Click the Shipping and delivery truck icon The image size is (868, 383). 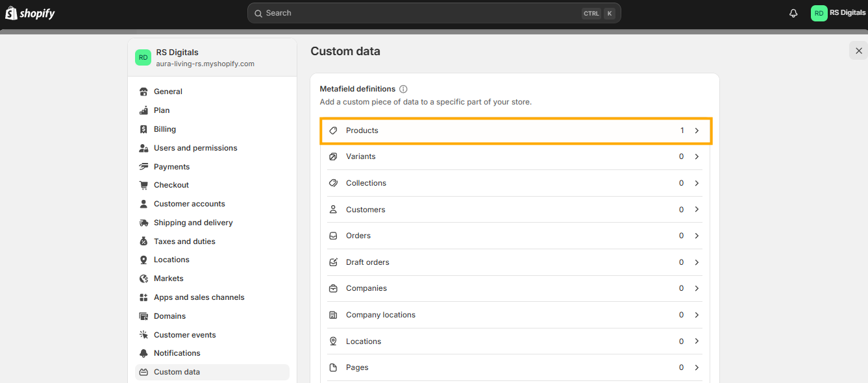tap(143, 223)
